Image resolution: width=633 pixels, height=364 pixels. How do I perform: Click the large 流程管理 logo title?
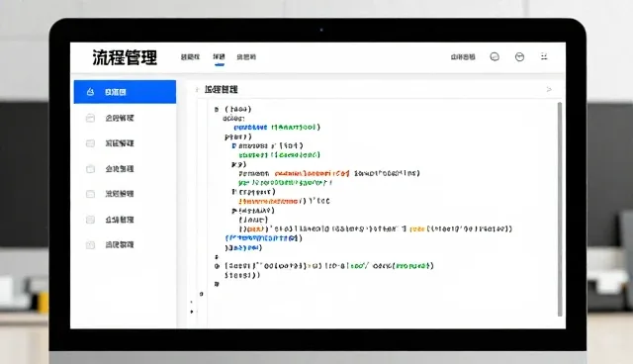point(125,57)
